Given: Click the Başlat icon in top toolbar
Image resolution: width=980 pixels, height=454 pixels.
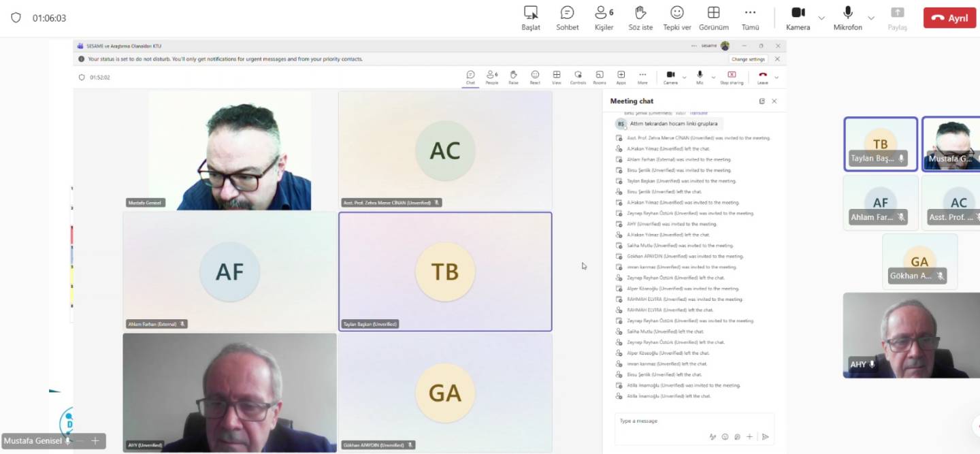Looking at the screenshot, I should pyautogui.click(x=531, y=18).
